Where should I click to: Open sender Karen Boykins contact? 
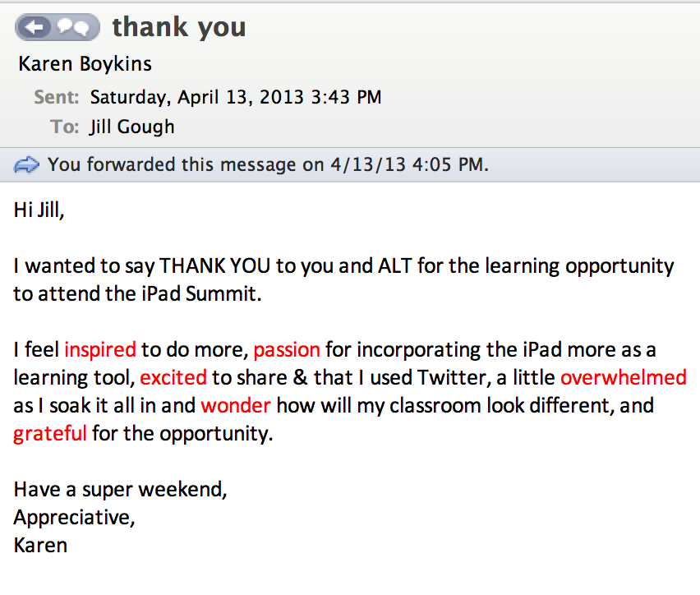pyautogui.click(x=85, y=63)
